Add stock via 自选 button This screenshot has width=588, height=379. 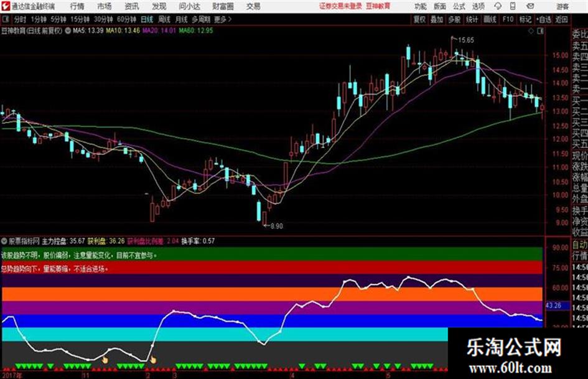(544, 19)
